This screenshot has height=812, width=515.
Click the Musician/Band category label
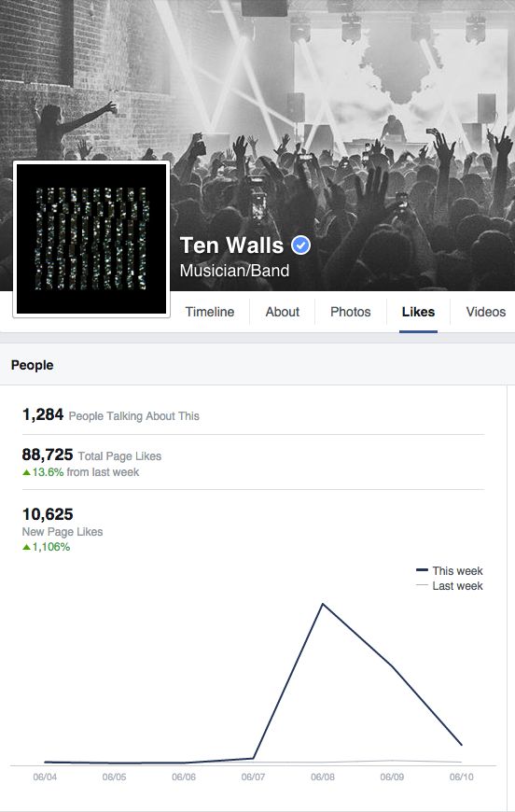point(234,271)
